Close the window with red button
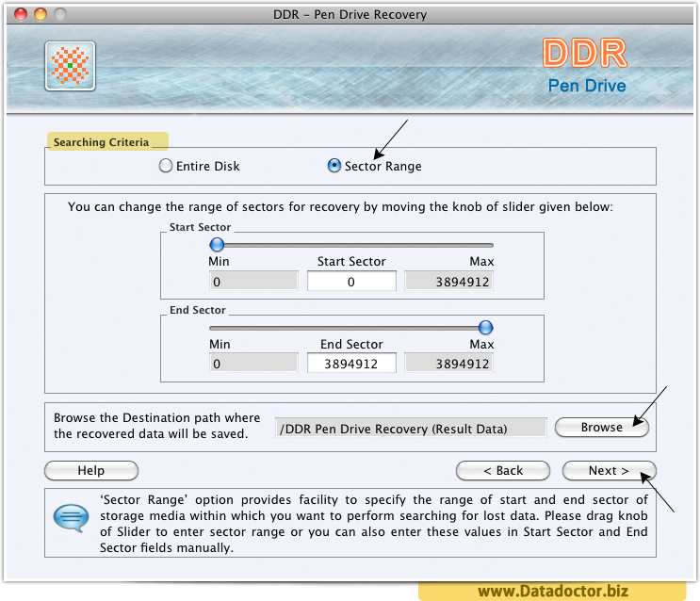 coord(21,14)
